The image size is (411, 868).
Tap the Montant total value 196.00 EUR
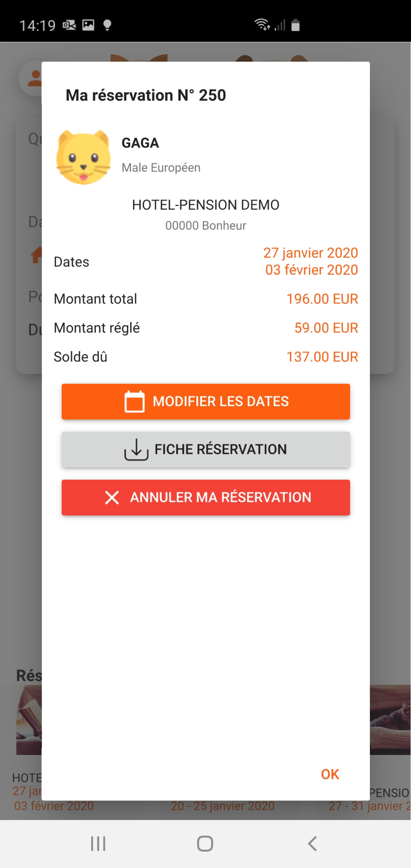point(322,299)
